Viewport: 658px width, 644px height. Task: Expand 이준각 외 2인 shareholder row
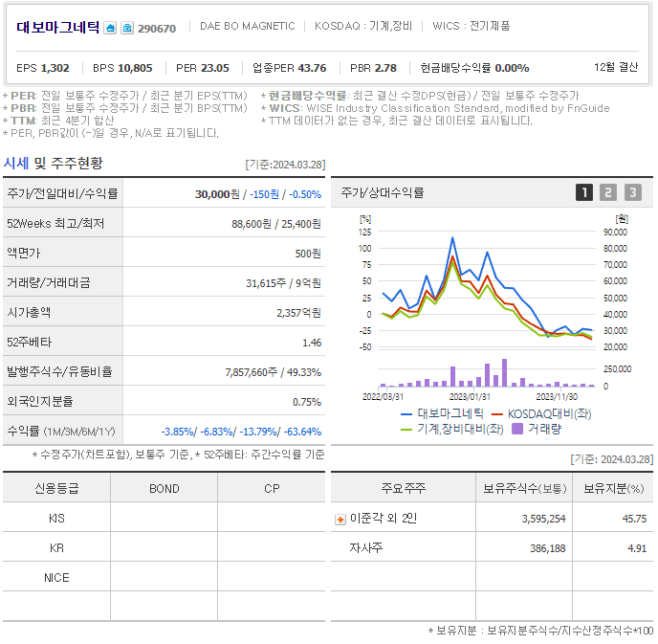pyautogui.click(x=340, y=520)
